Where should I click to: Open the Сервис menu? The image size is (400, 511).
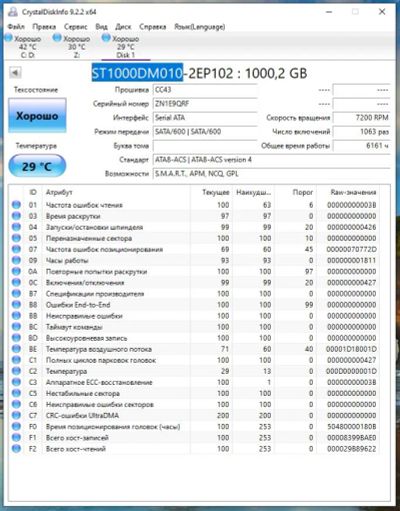(76, 27)
